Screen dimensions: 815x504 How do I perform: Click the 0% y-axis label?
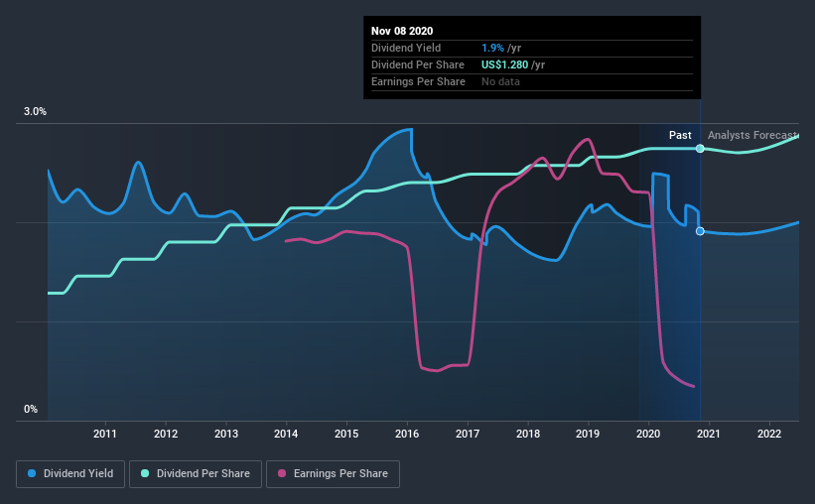[31, 410]
